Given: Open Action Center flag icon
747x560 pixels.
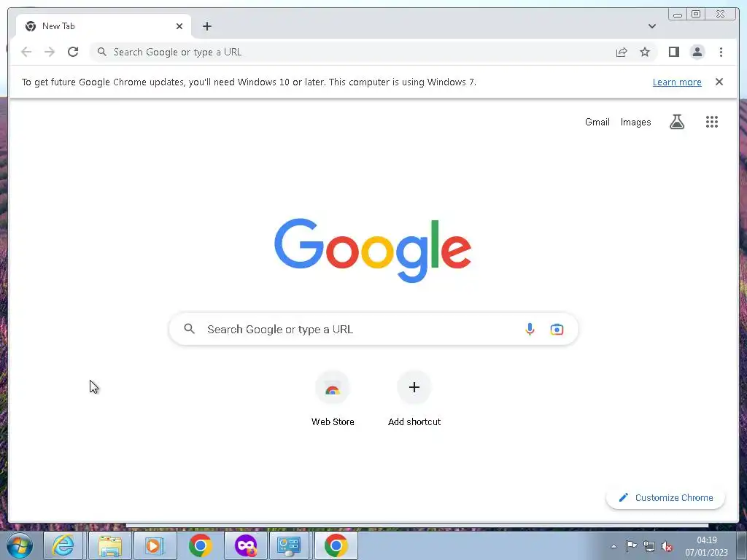Looking at the screenshot, I should (x=631, y=546).
